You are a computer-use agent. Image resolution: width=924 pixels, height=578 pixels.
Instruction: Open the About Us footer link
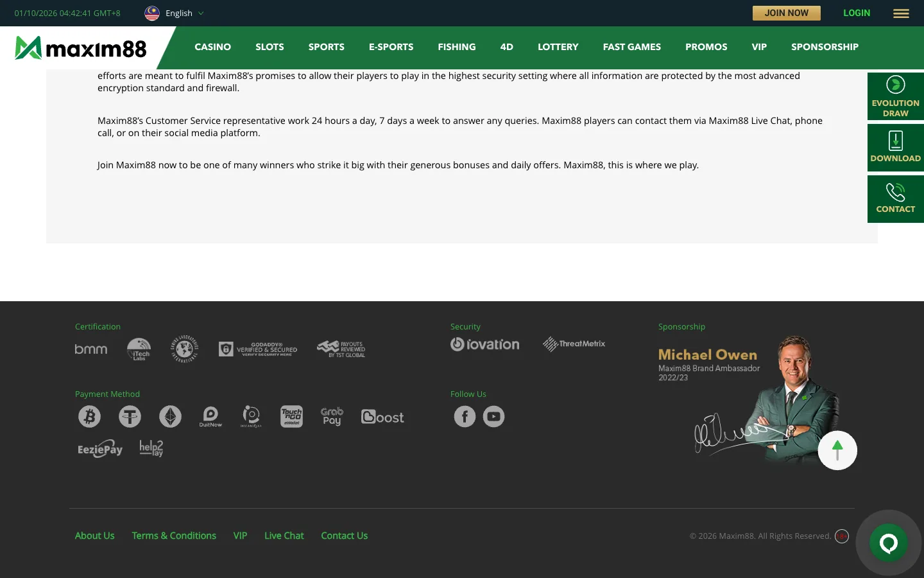click(95, 536)
